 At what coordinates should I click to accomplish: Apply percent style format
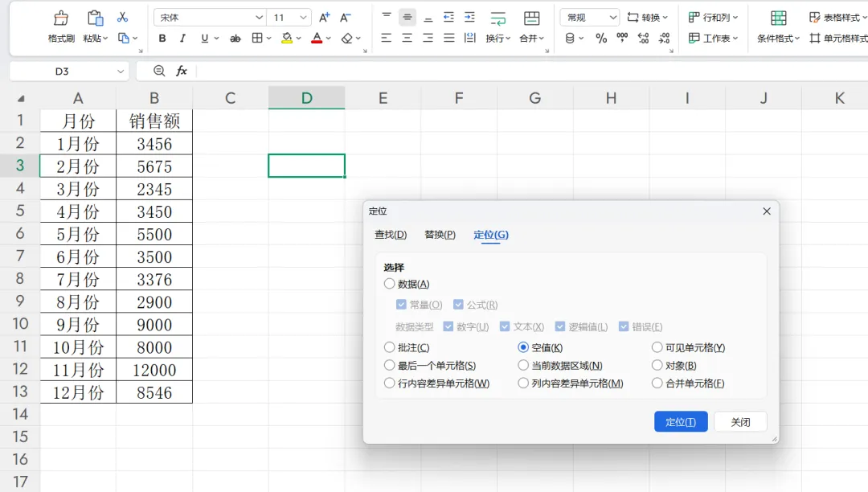[601, 39]
